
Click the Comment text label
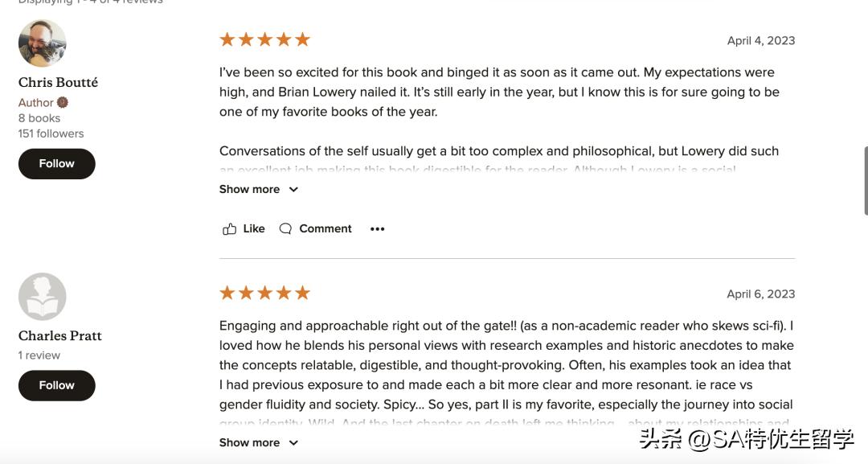pyautogui.click(x=325, y=229)
